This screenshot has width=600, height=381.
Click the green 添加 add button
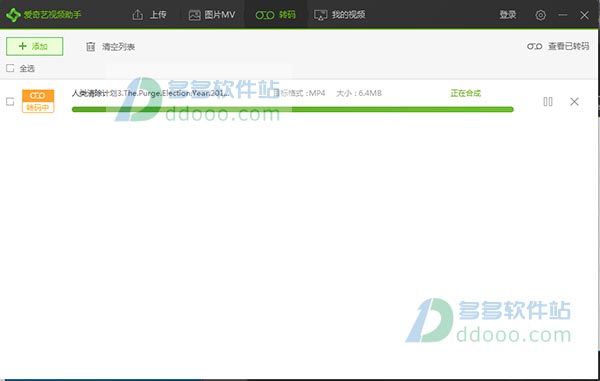[34, 46]
